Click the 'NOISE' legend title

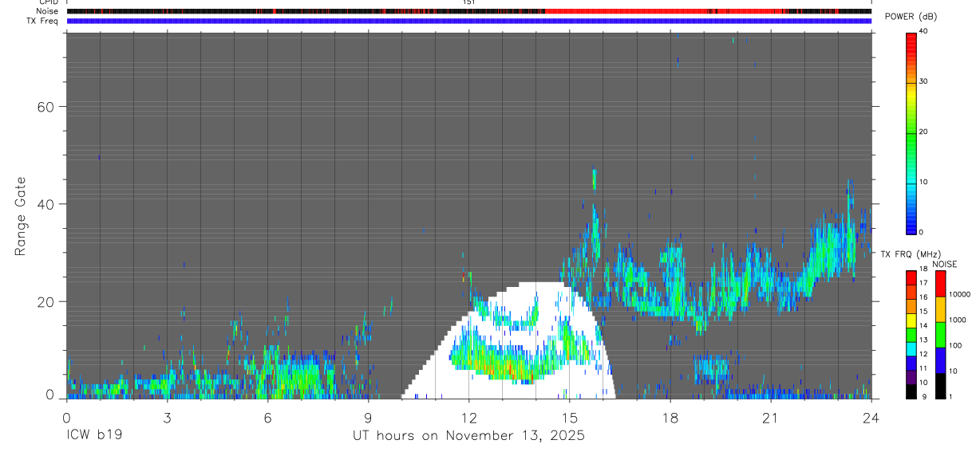pyautogui.click(x=945, y=264)
